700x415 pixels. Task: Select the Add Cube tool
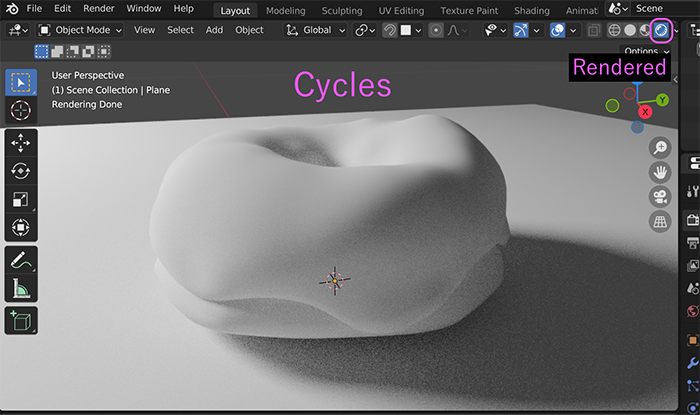click(21, 320)
